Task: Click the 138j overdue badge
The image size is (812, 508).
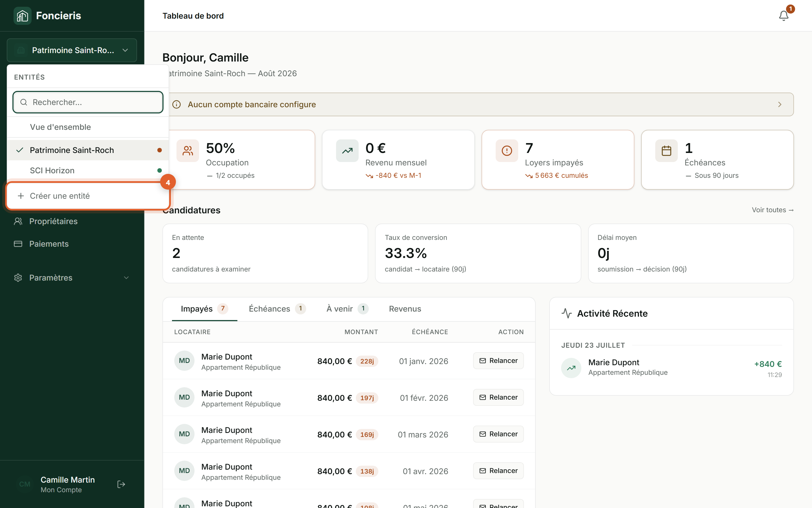Action: tap(367, 471)
